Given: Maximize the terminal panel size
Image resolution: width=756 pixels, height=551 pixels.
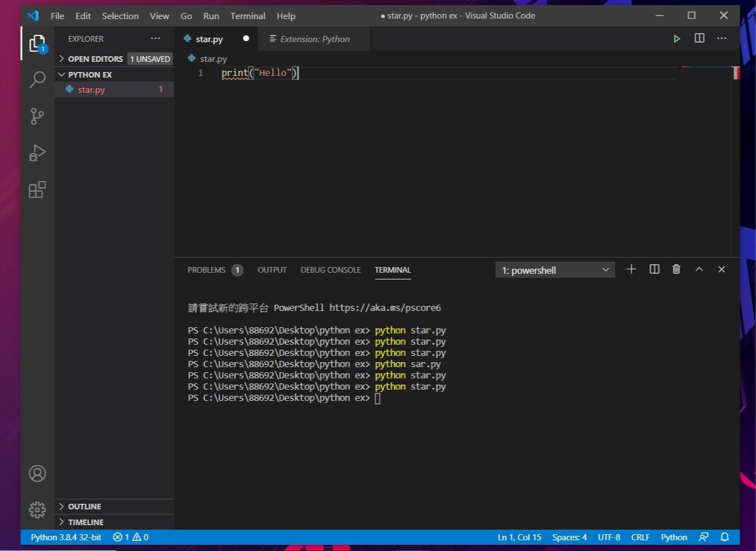Looking at the screenshot, I should pos(699,269).
